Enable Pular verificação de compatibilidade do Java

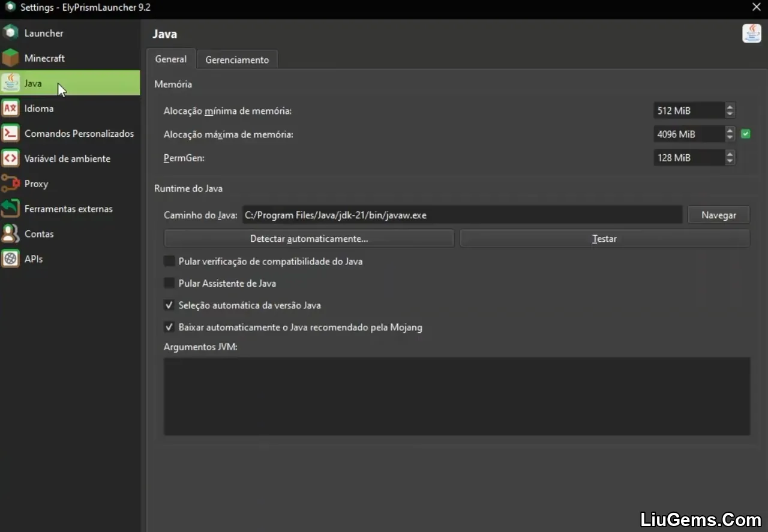[169, 262]
